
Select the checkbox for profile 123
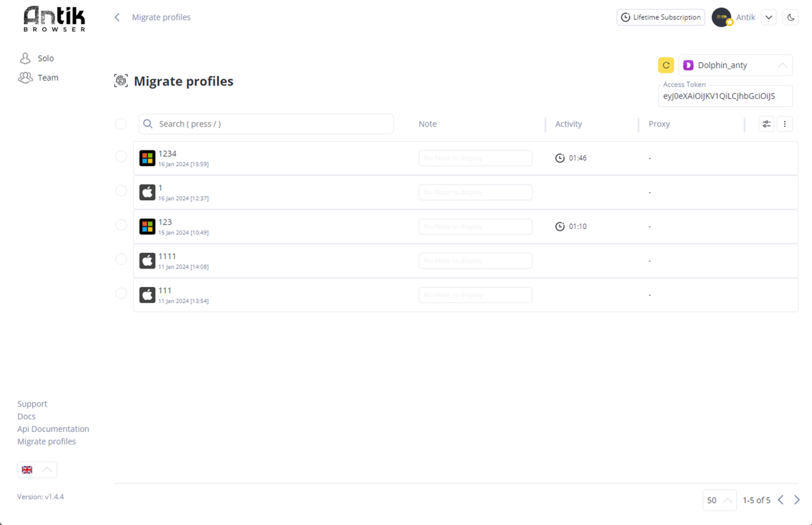[x=120, y=225]
